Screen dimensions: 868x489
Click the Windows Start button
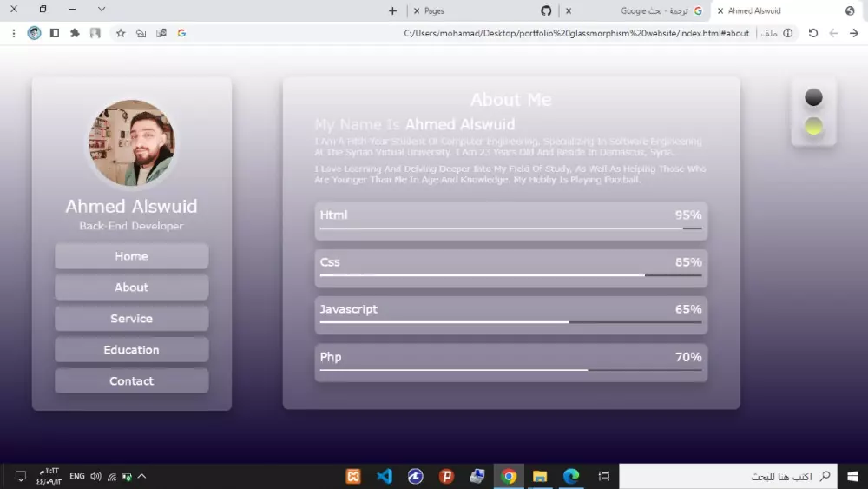[852, 476]
